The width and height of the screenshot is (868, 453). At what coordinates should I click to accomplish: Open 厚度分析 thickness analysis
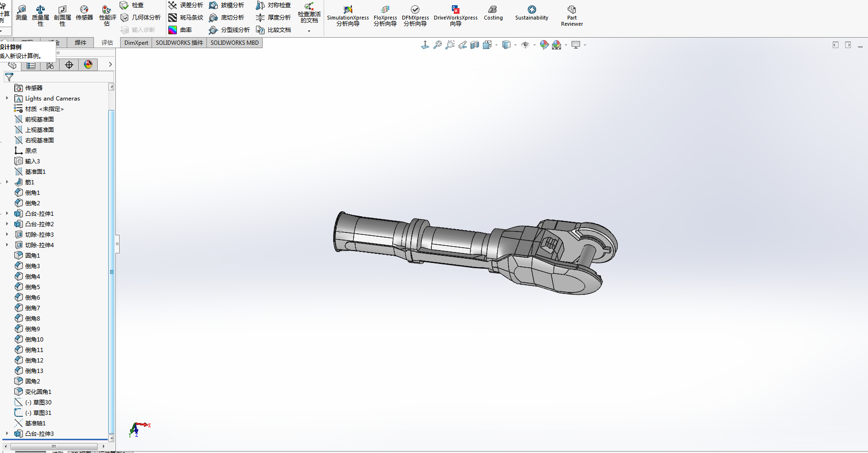coord(273,18)
